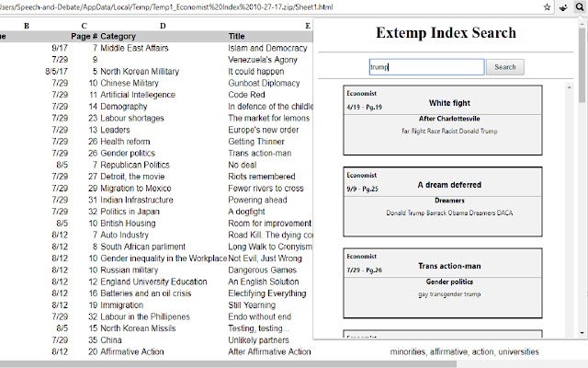Viewport: 588px width, 368px height.
Task: Select the 'Code Red' title cell
Action: click(246, 95)
